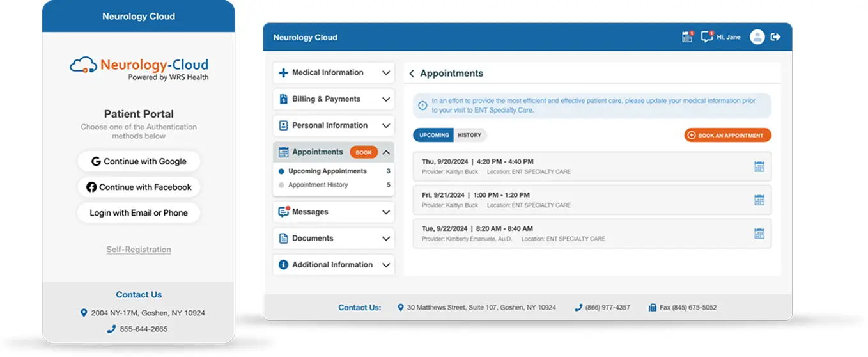
Task: Click the location pin icon in portal footer
Action: pos(401,308)
